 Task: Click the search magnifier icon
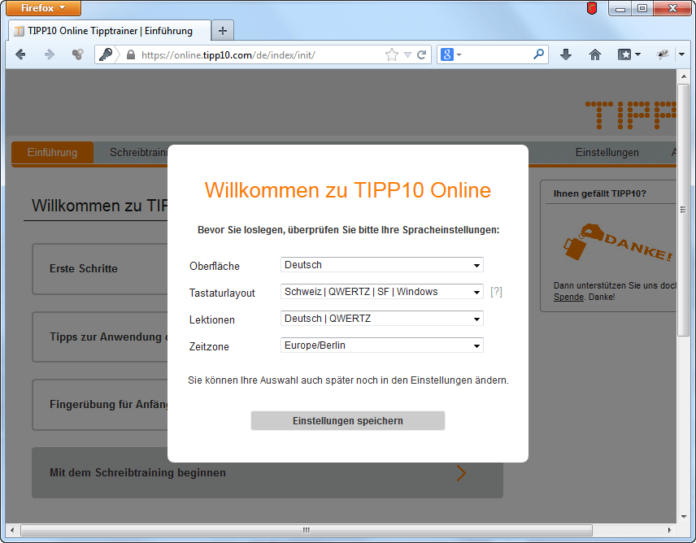coord(538,55)
